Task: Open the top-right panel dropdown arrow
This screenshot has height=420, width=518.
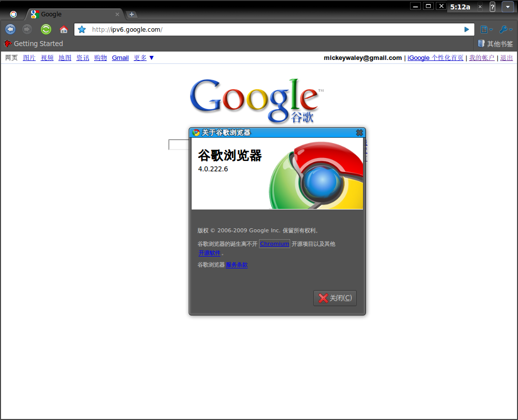Action: click(508, 6)
